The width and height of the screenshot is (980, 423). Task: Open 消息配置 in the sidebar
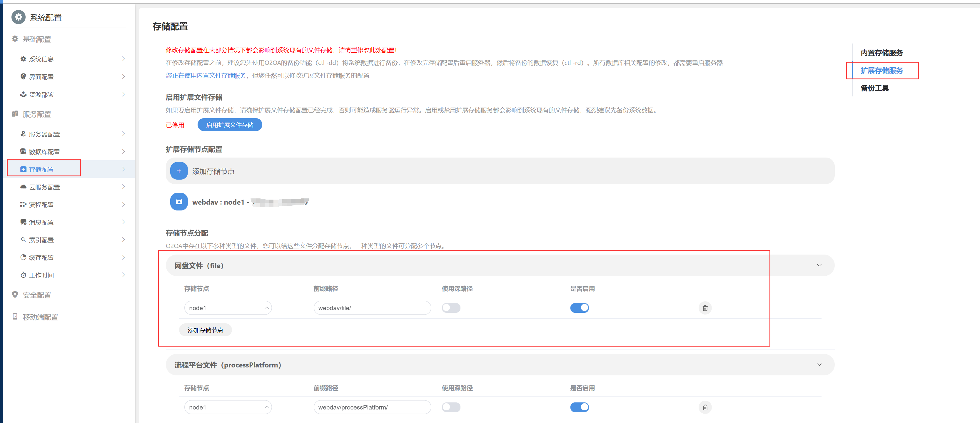(x=41, y=222)
